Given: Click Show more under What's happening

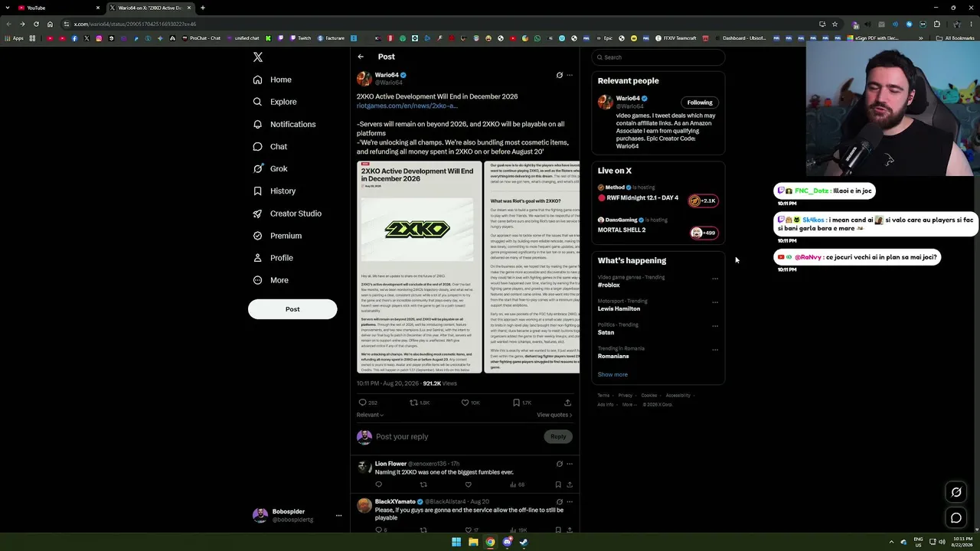Looking at the screenshot, I should 612,375.
